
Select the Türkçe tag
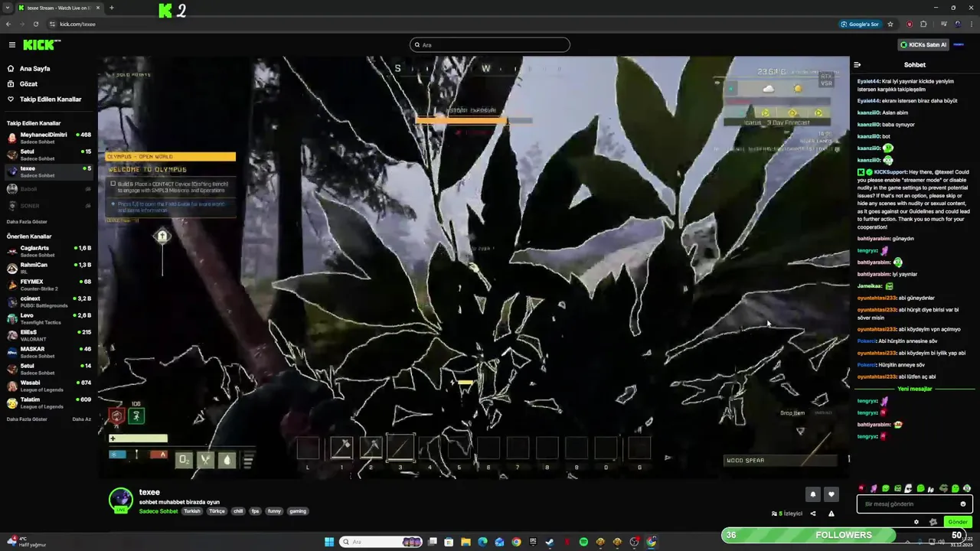(217, 511)
